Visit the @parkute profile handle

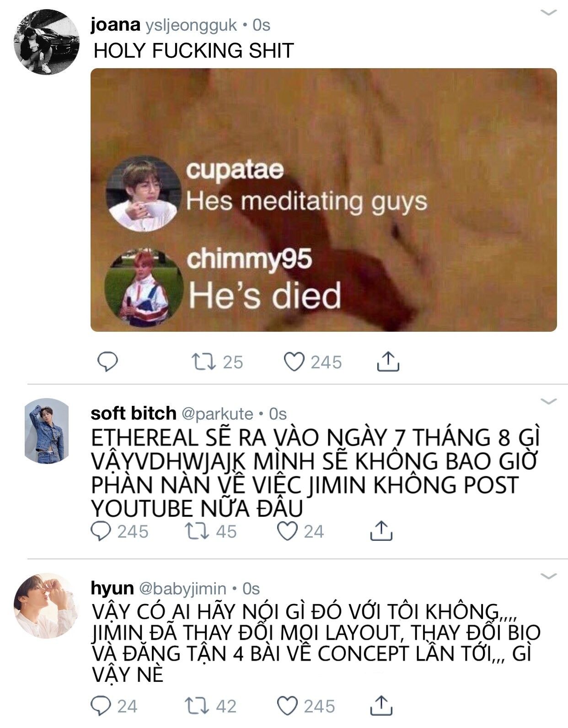217,414
